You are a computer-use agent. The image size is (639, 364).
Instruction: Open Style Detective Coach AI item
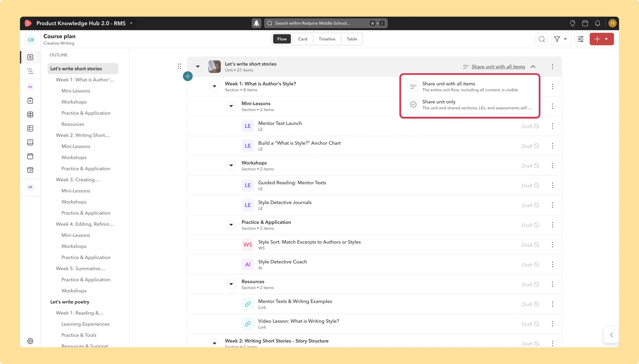coord(282,262)
